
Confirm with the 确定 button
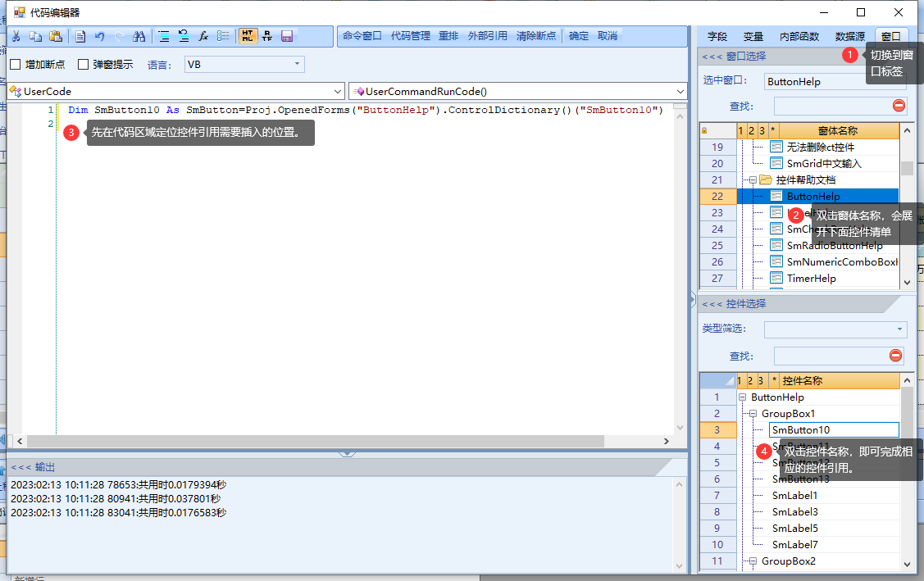pos(579,36)
